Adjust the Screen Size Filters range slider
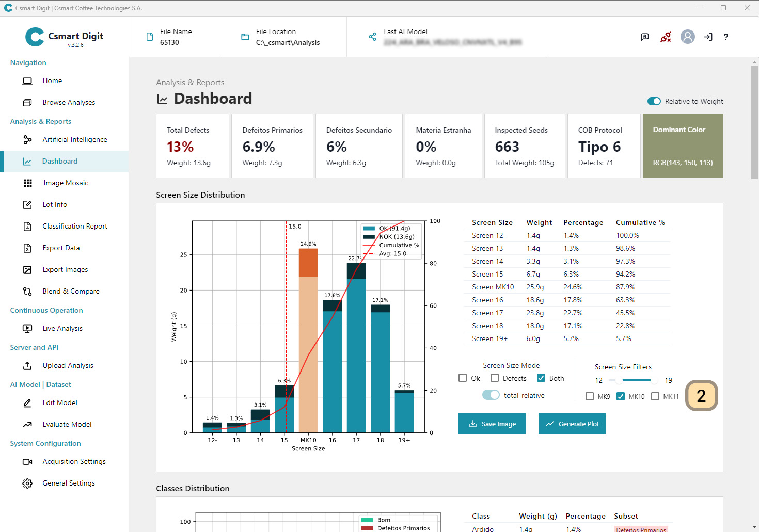Screen dimensions: 759x532 click(x=636, y=380)
